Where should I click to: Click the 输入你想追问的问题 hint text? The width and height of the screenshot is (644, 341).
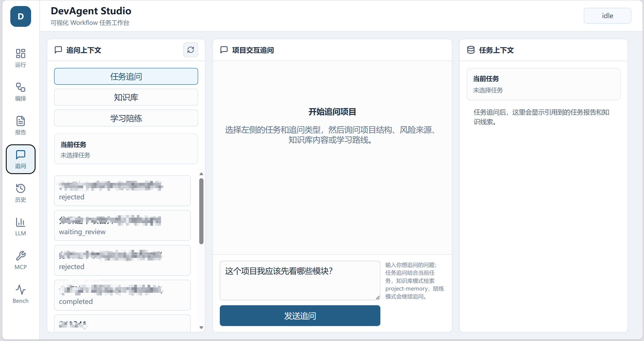coord(415,280)
